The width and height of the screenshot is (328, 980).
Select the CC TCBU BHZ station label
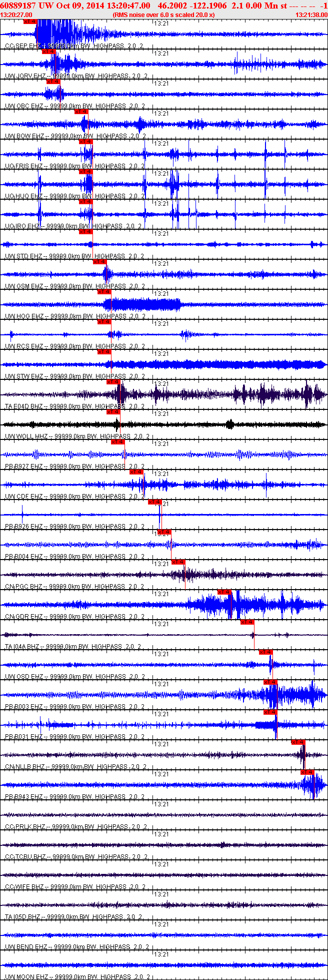click(x=25, y=857)
